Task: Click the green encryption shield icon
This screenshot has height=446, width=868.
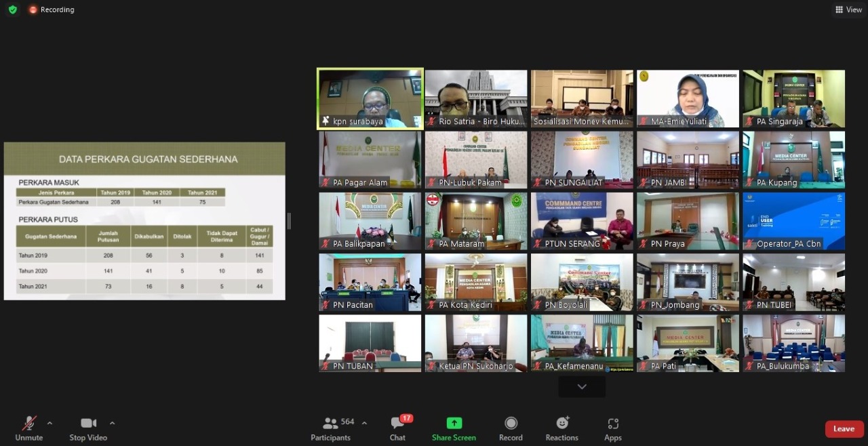Action: (12, 9)
